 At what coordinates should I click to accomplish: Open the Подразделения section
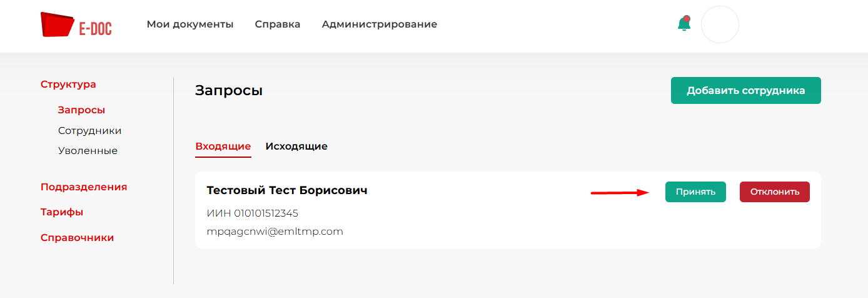pyautogui.click(x=84, y=187)
